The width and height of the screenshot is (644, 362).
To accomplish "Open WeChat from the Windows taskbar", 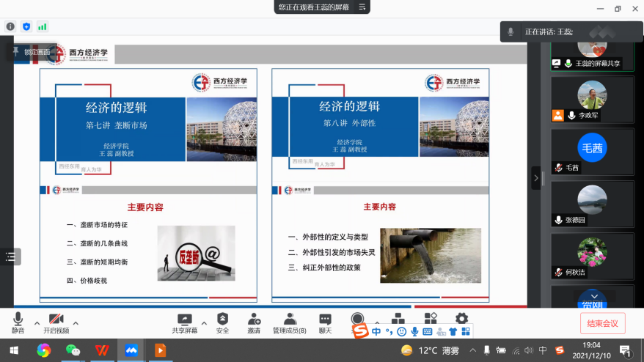I will coord(73,350).
